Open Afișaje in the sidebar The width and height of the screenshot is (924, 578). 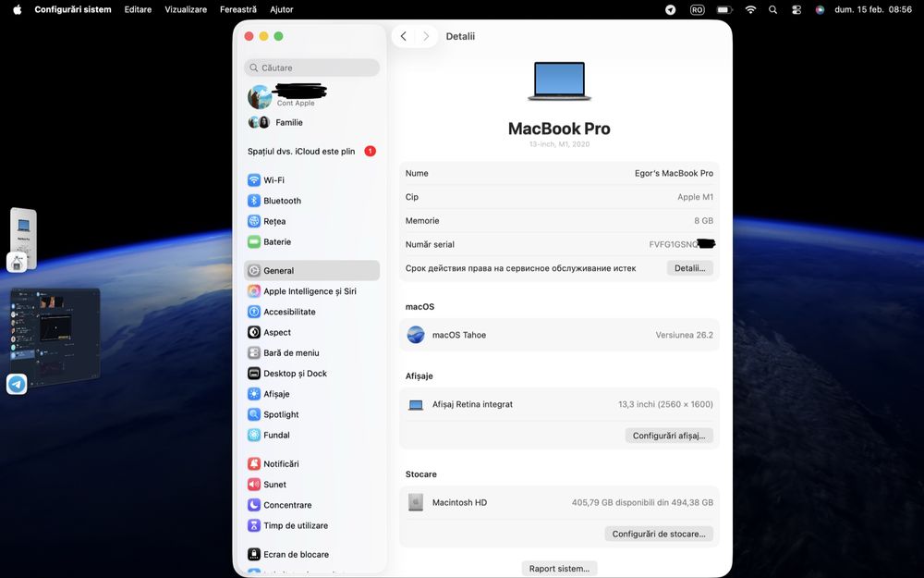[311, 394]
